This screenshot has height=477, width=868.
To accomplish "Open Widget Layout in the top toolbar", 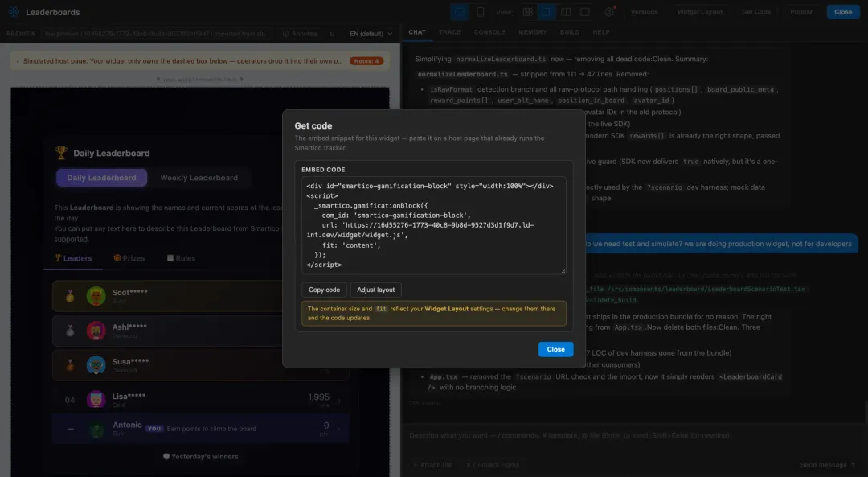I will pos(700,11).
